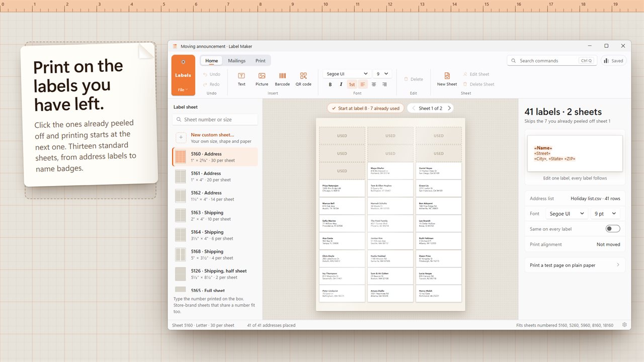
Task: Select the 5164 Shipping sheet
Action: [215, 235]
